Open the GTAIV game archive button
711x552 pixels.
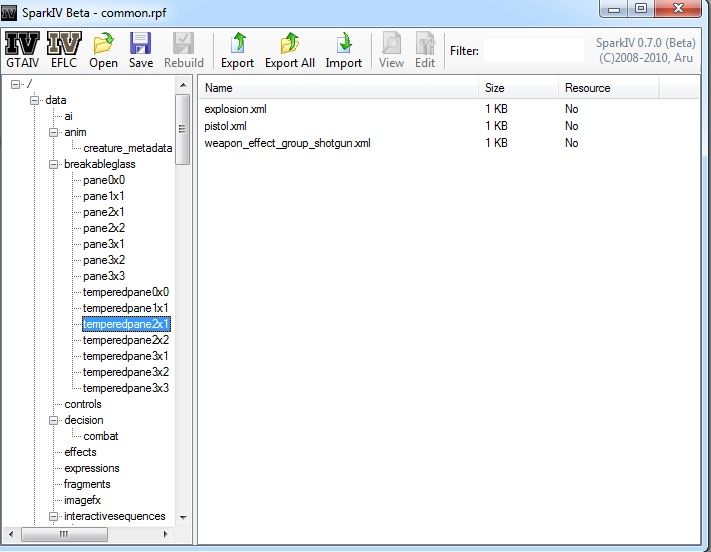(22, 50)
